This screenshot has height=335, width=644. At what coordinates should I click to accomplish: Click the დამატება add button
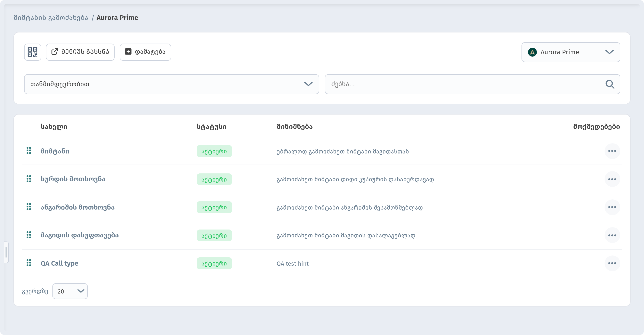pyautogui.click(x=145, y=52)
